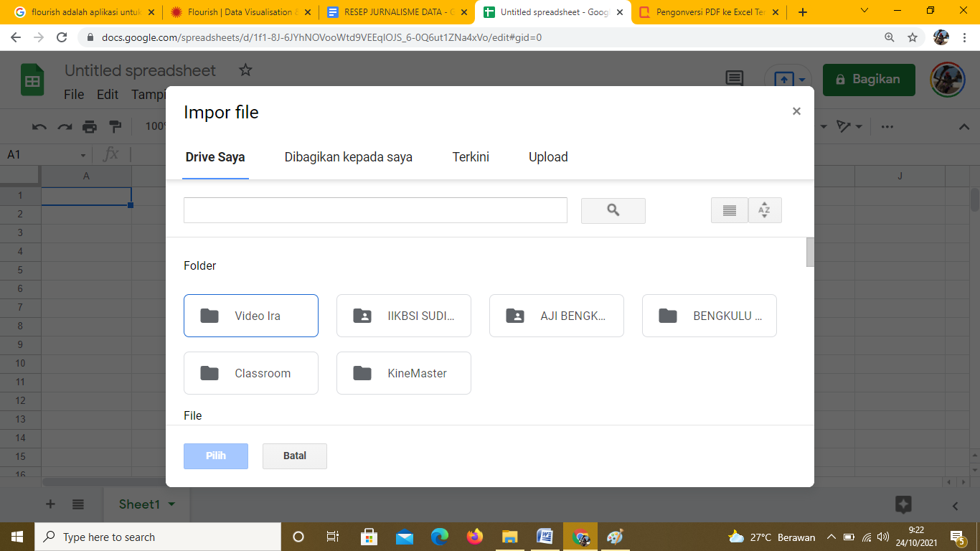Expand the Sheet1 tab dropdown arrow

[x=171, y=504]
